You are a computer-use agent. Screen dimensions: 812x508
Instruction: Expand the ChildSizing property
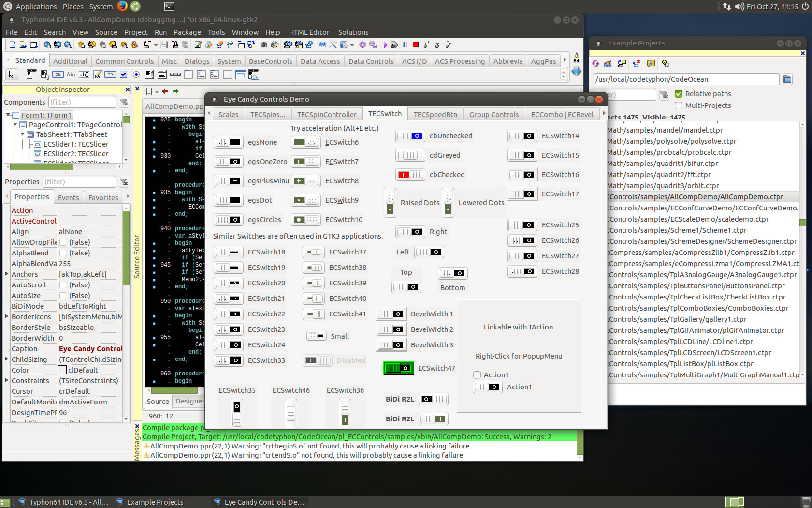(x=7, y=359)
